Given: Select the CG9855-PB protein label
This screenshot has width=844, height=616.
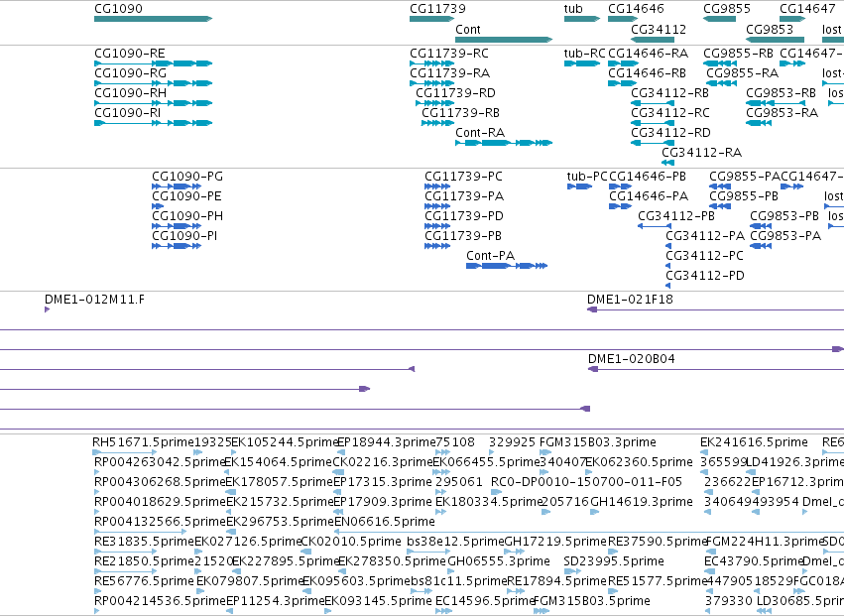Looking at the screenshot, I should point(744,196).
